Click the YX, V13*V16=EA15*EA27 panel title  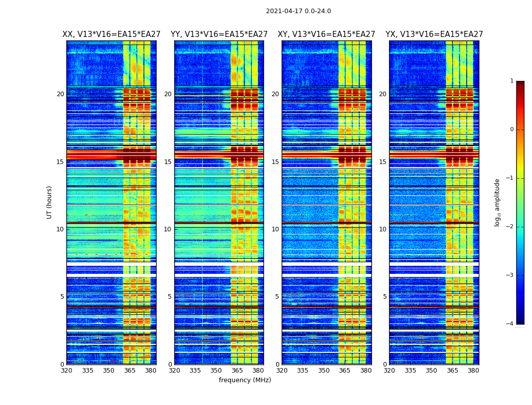pos(434,34)
